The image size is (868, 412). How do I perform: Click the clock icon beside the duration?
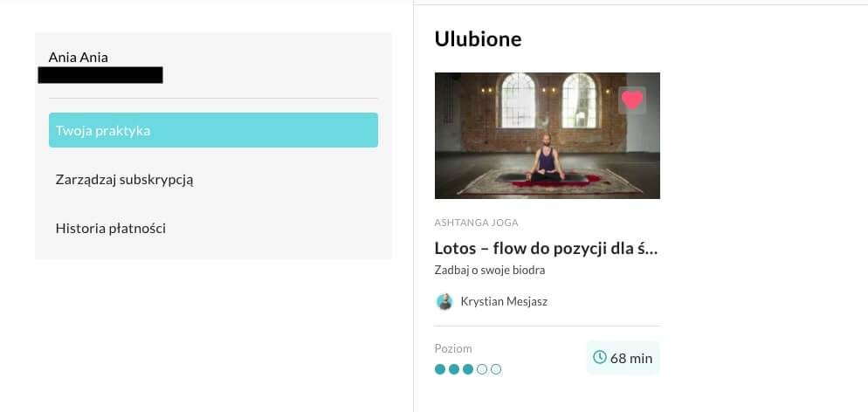(x=599, y=358)
